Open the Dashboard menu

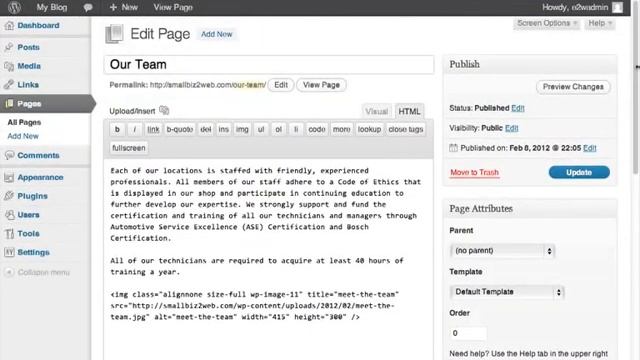38,26
